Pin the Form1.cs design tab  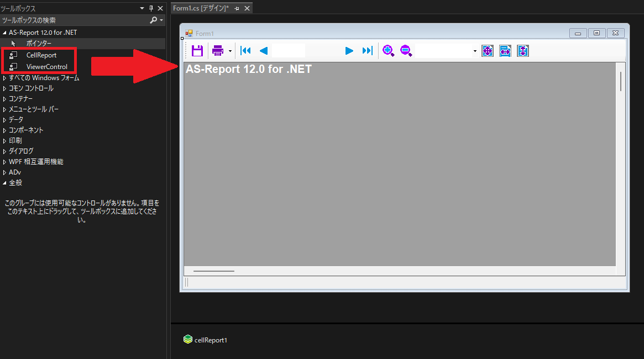(x=237, y=8)
